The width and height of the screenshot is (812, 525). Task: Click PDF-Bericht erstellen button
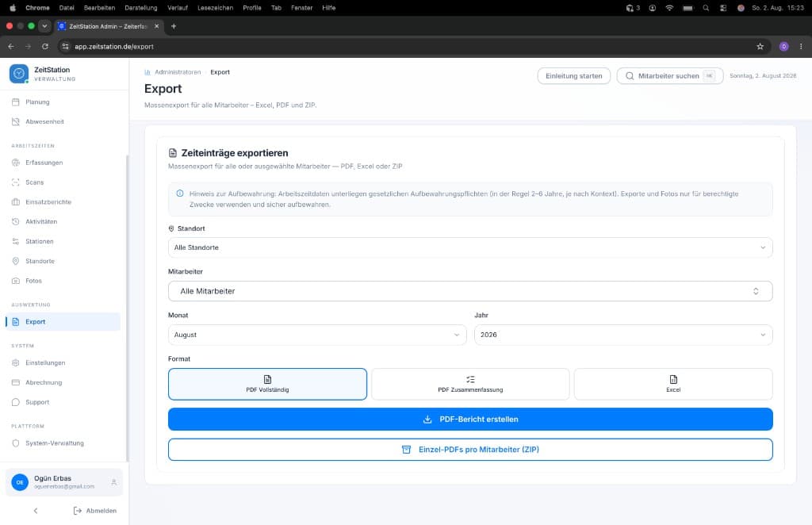(x=470, y=420)
